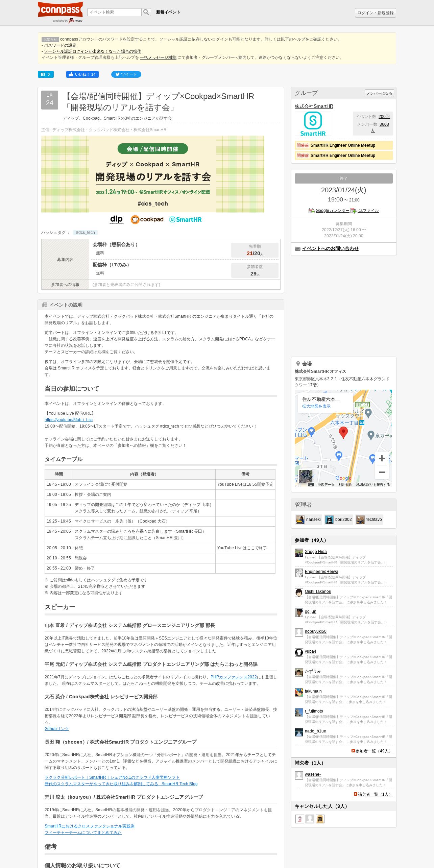434x868 pixels.
Task: Click the map keyboard shortcuts icon
Action: coord(311,485)
